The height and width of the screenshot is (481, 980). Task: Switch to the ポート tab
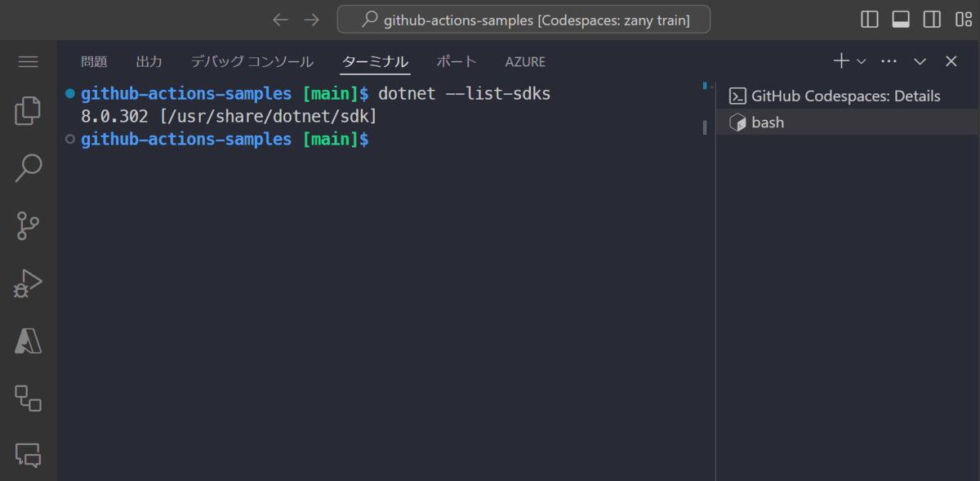tap(457, 61)
